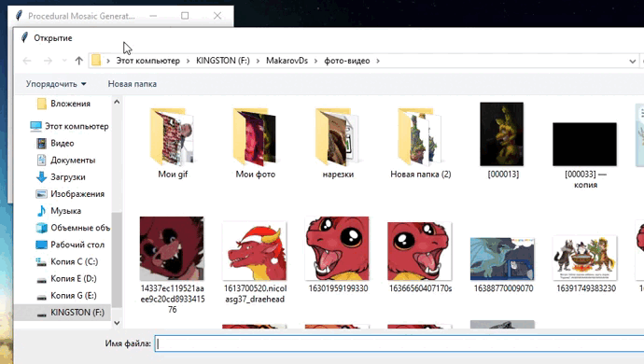Screen dimensions: 644x364
Task: Select '1613700520.nicolasg37_draehead' dragon image
Action: [255, 251]
